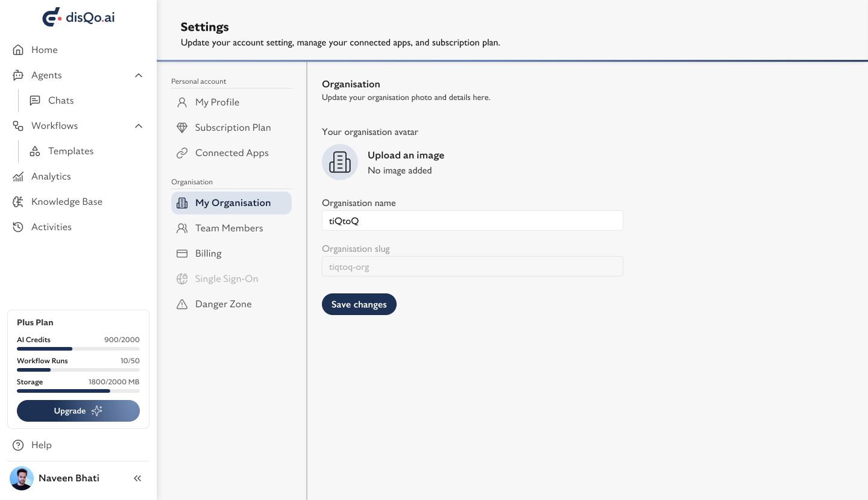
Task: Click the Workflow Runs progress bar
Action: (x=78, y=370)
